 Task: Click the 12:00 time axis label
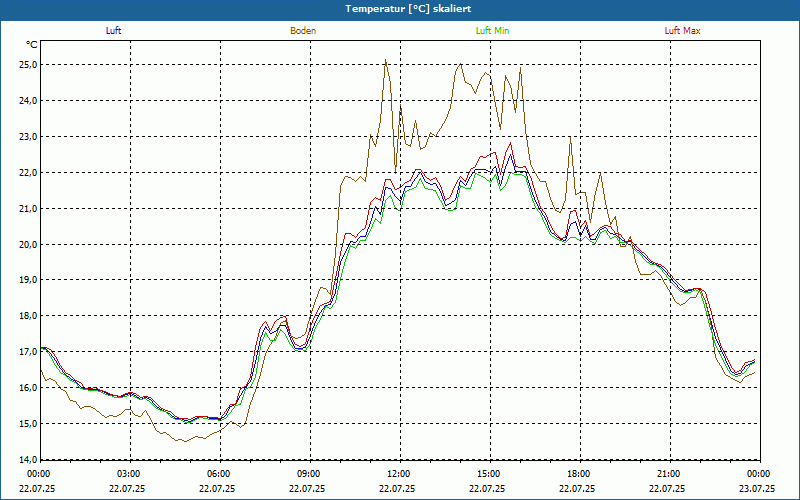[398, 474]
